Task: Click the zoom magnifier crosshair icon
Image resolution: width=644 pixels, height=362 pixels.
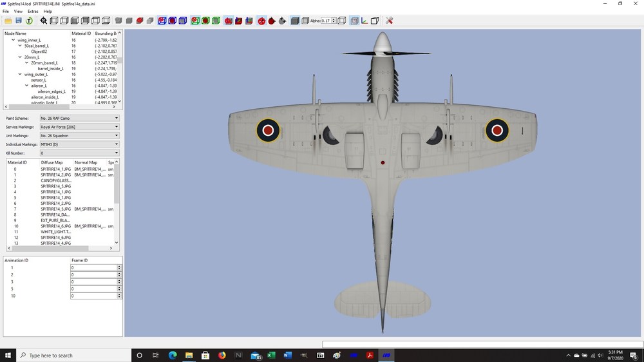Action: tap(44, 21)
